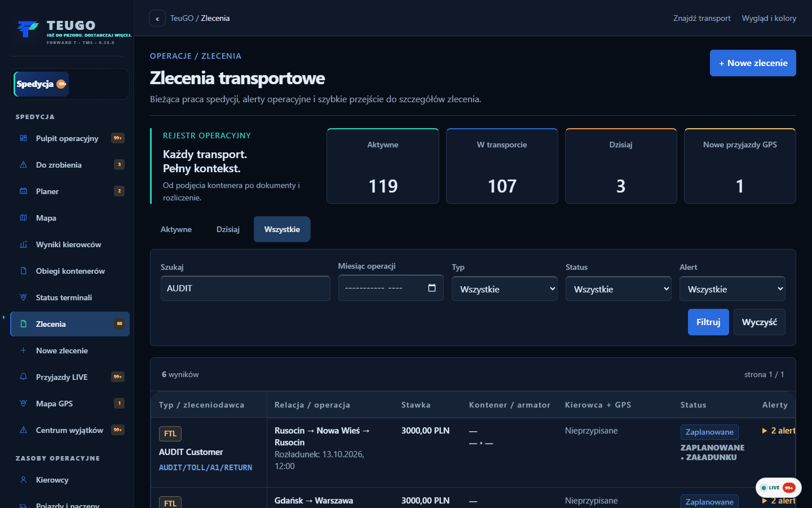The image size is (812, 508).
Task: Click the Dzisiaj 3 stat card
Action: (x=621, y=166)
